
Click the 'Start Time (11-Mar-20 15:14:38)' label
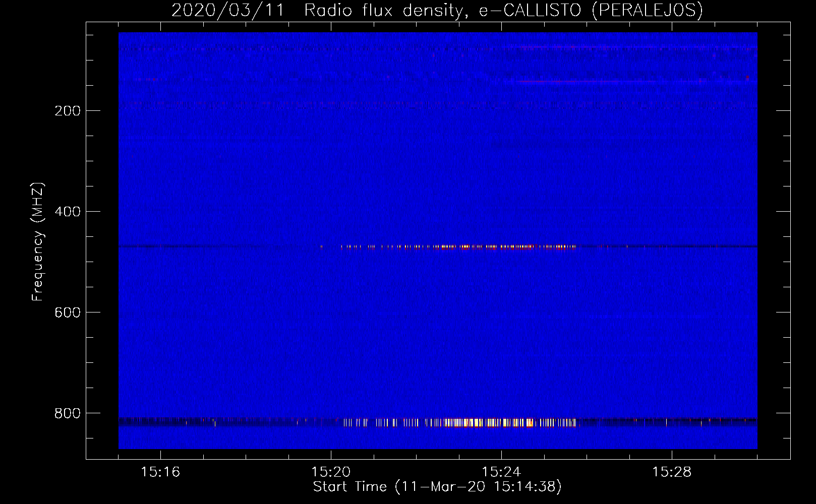[x=437, y=487]
